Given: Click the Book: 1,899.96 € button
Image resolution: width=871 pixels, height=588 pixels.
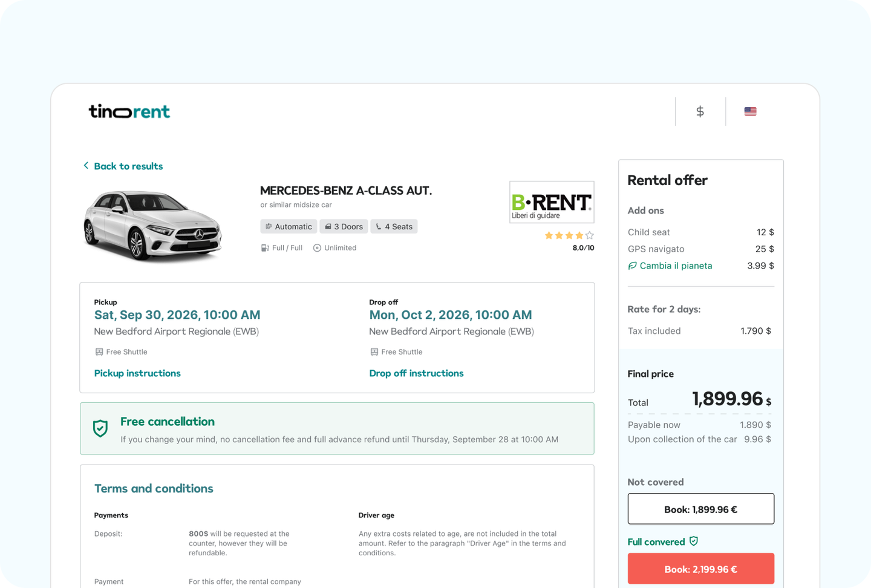Looking at the screenshot, I should pos(700,509).
